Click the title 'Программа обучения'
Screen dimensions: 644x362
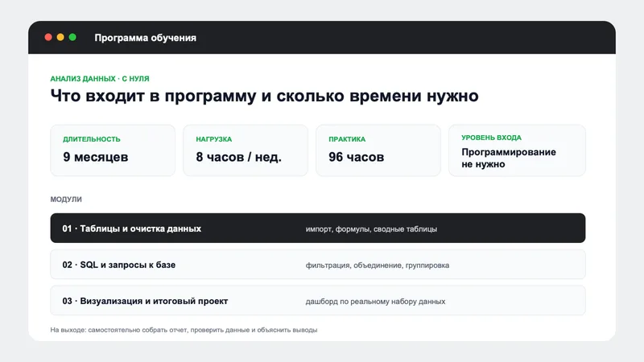point(146,38)
